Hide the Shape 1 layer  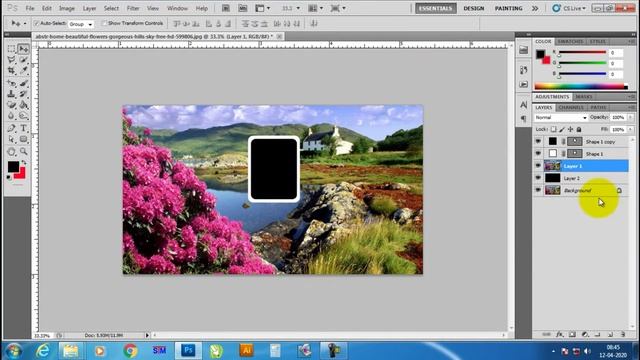[x=538, y=153]
